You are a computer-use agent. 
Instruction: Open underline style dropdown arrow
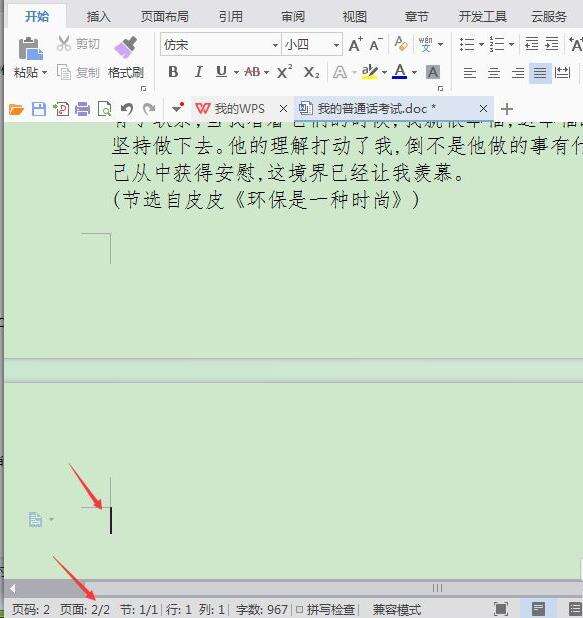(x=236, y=73)
